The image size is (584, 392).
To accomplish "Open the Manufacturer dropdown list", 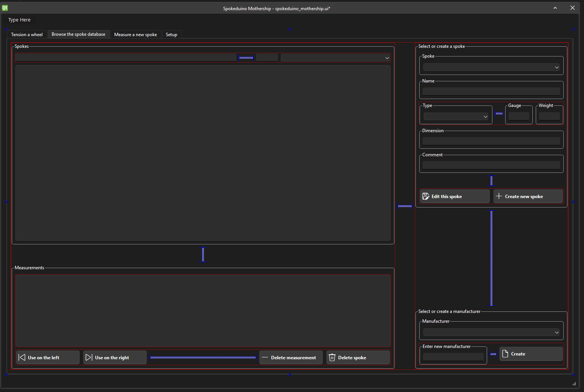I will coord(491,333).
